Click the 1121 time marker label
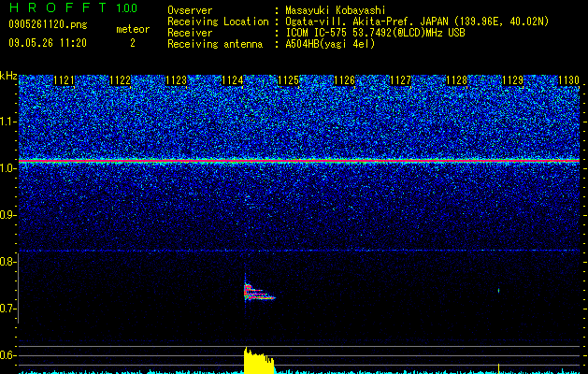The image size is (588, 374). point(65,80)
